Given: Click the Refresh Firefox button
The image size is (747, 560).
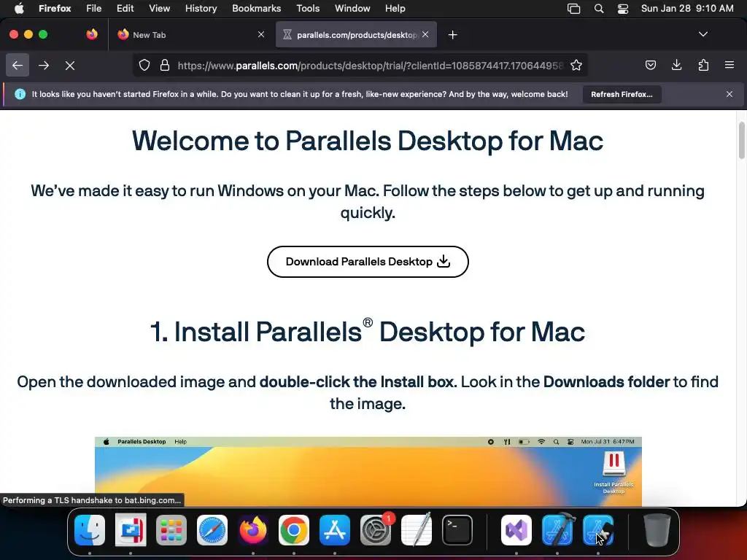Looking at the screenshot, I should tap(622, 94).
